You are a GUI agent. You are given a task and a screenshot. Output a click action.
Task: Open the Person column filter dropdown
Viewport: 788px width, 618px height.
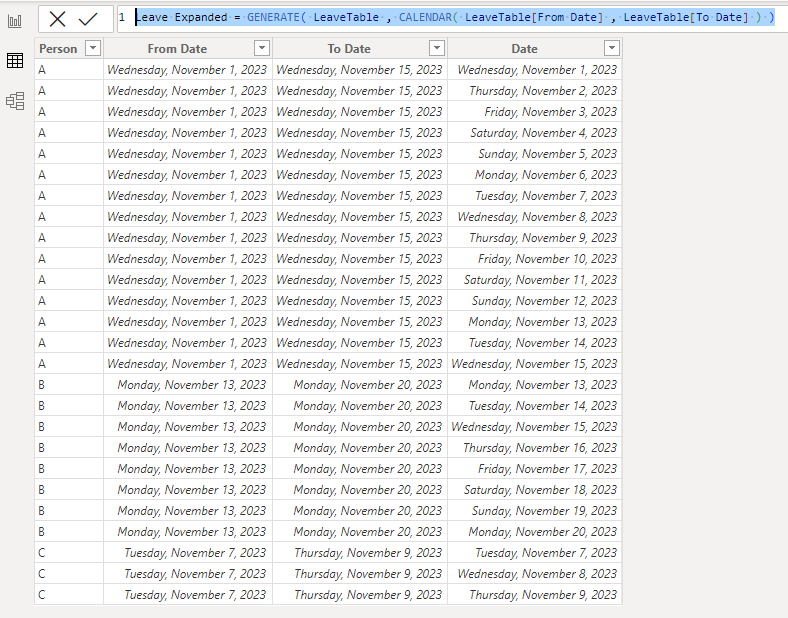coord(93,48)
